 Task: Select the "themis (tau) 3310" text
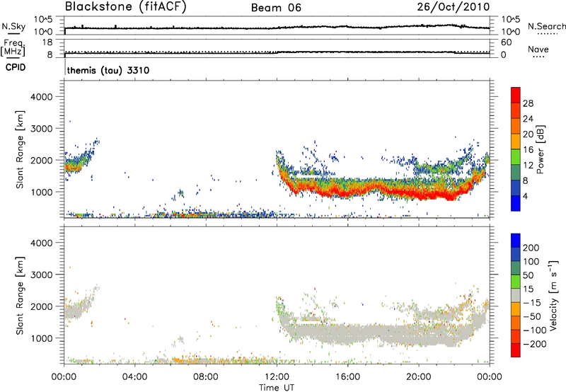(108, 70)
